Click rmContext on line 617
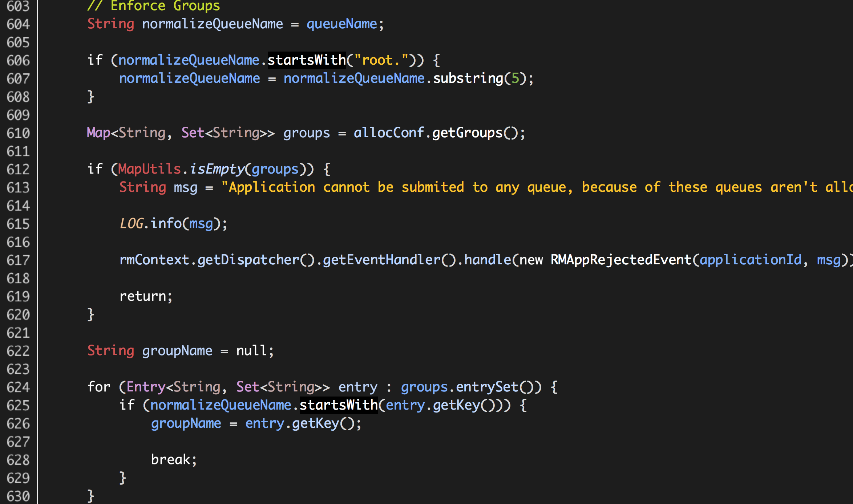The width and height of the screenshot is (853, 504). tap(154, 260)
